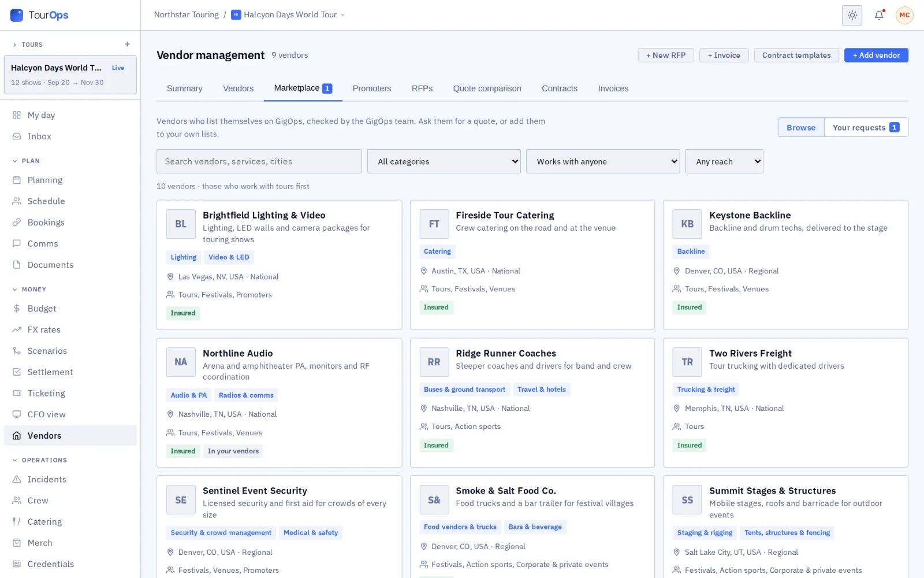Open FX rates in sidebar
The height and width of the screenshot is (578, 924).
click(x=70, y=329)
